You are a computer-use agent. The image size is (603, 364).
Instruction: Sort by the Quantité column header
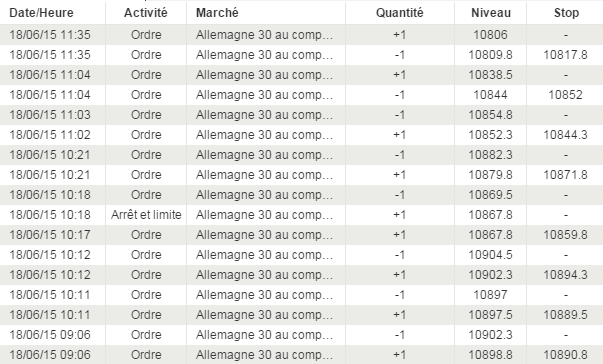(400, 13)
